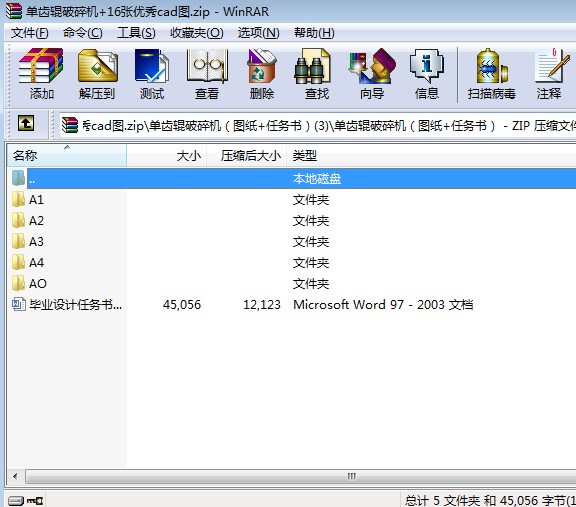Open the Options (选项) menu
The height and width of the screenshot is (507, 576).
[259, 33]
